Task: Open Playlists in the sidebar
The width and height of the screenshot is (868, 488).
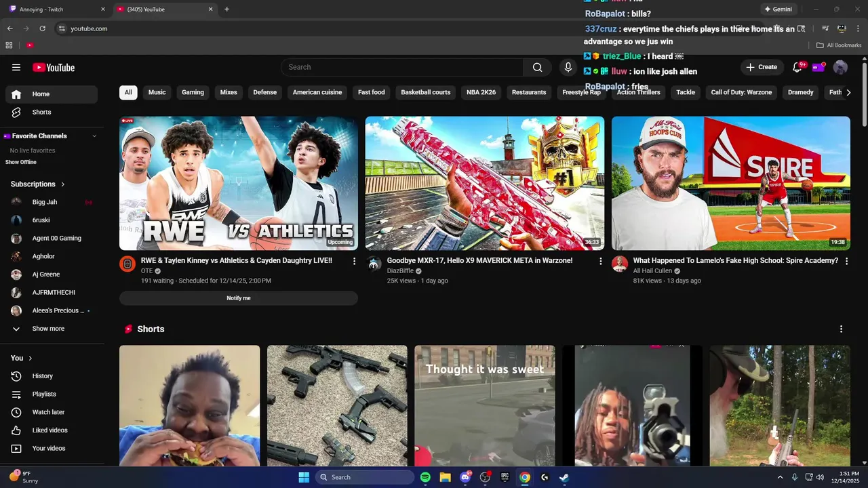Action: click(x=52, y=394)
